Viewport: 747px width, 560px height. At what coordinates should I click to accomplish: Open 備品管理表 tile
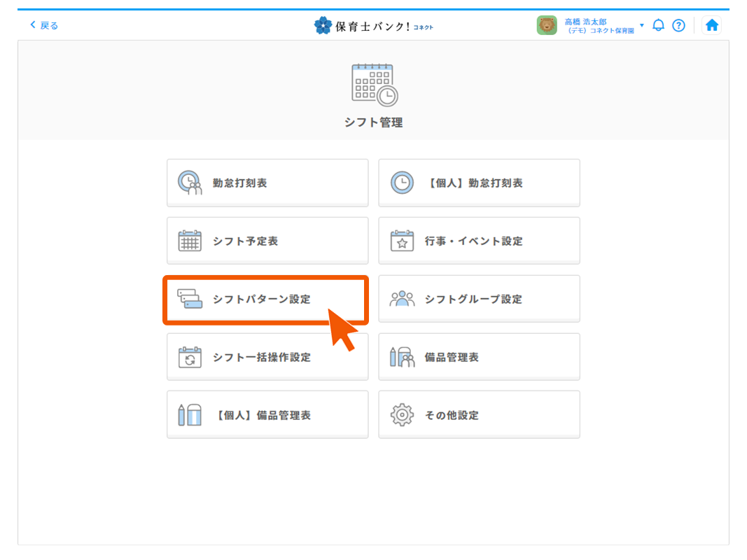(x=479, y=357)
